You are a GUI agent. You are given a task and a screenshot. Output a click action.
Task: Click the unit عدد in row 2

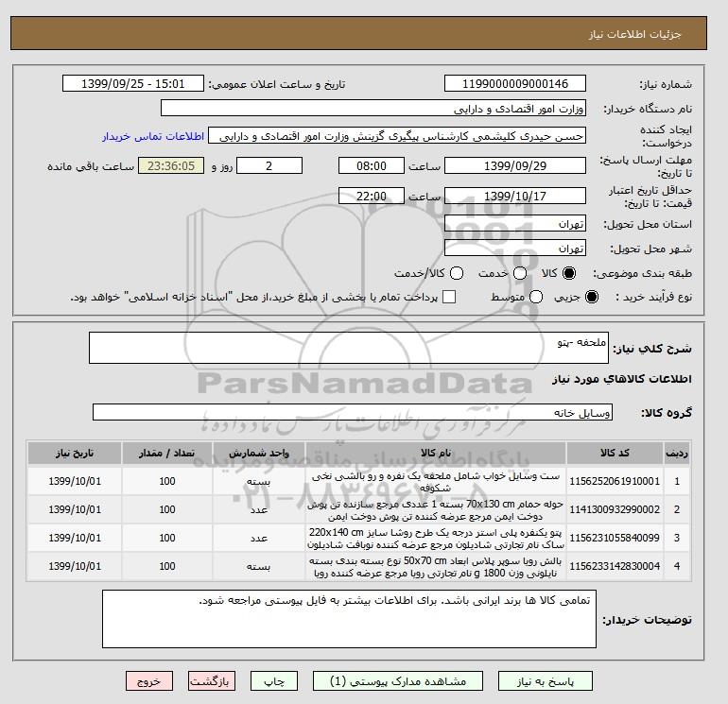pyautogui.click(x=259, y=510)
